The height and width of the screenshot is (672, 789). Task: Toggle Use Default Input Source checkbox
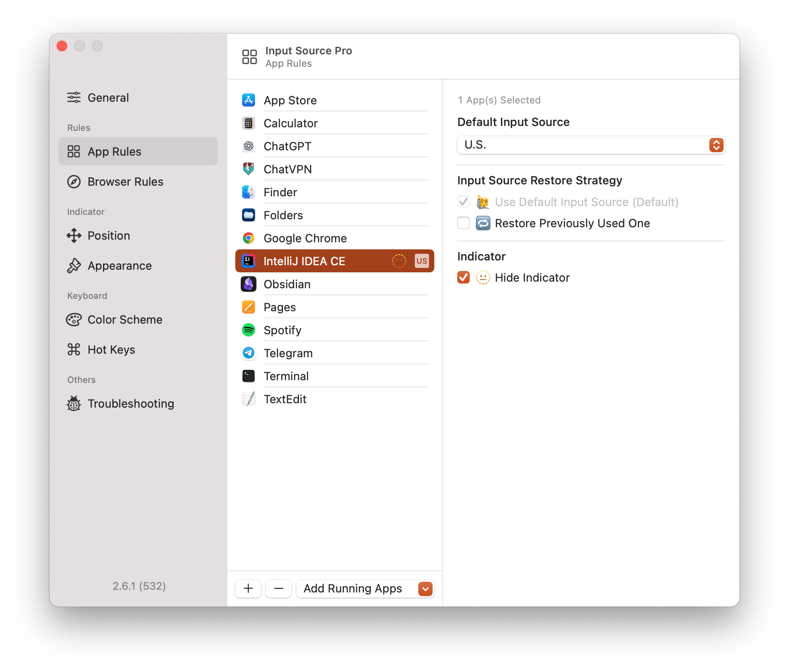[463, 202]
